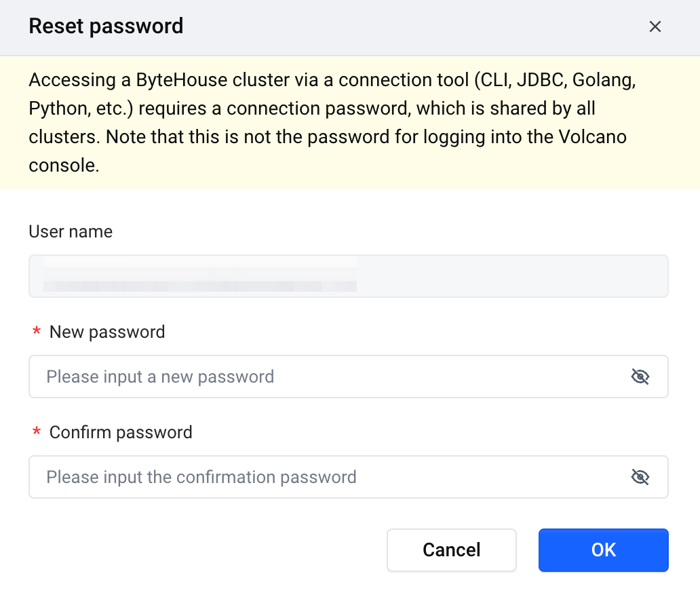Click the red asterisk beside Confirm password

[x=37, y=432]
